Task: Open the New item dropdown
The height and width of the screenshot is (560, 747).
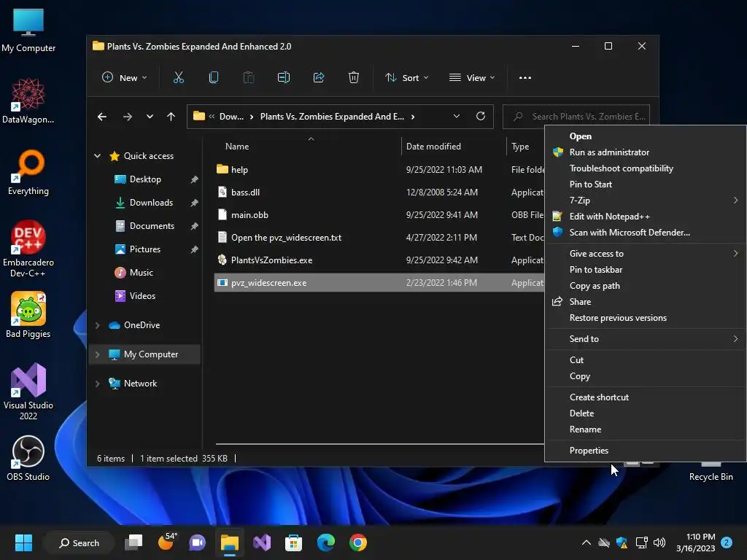Action: point(124,77)
